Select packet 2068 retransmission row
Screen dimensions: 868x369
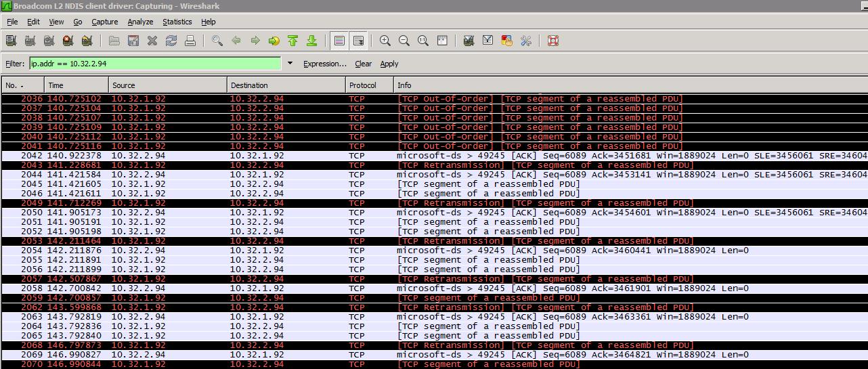click(434, 345)
